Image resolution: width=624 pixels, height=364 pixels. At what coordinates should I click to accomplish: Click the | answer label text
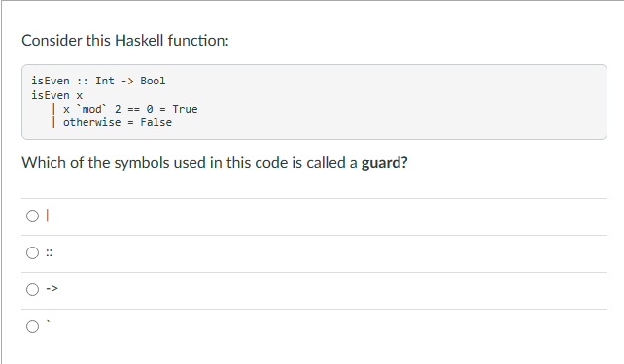48,215
